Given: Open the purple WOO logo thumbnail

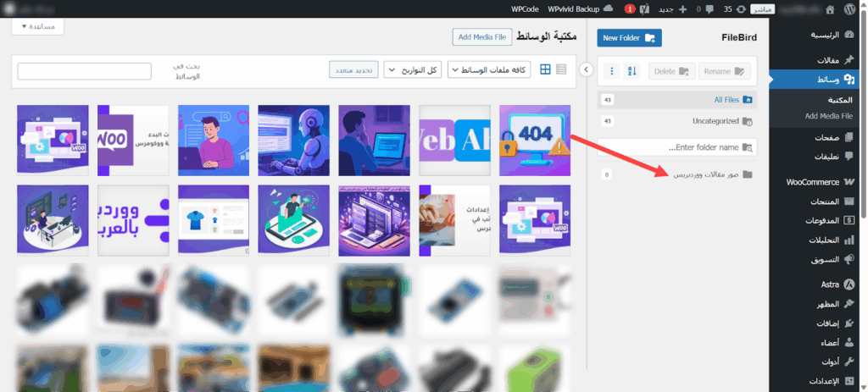Looking at the screenshot, I should [x=133, y=141].
